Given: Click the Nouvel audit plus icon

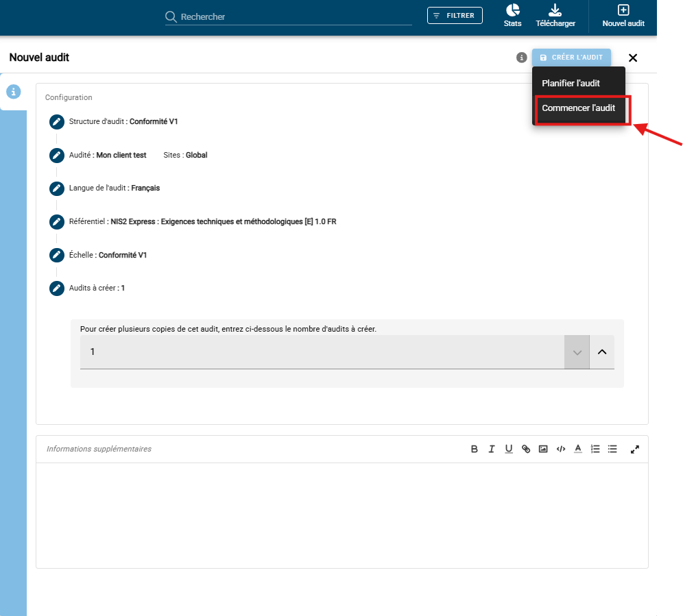Looking at the screenshot, I should tap(623, 10).
